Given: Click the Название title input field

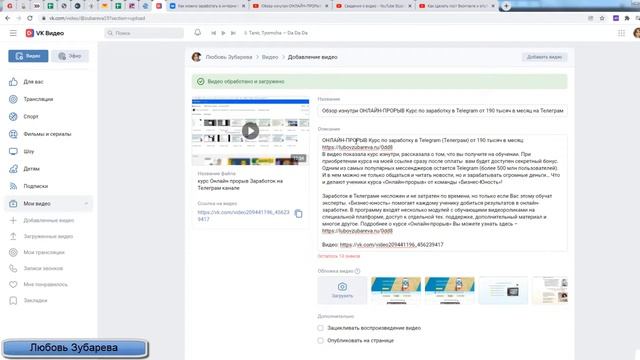Looking at the screenshot, I should [442, 111].
